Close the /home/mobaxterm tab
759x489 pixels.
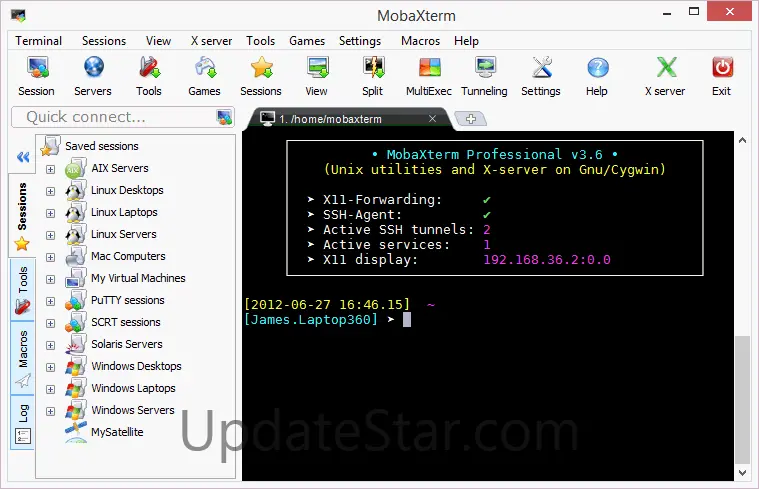click(432, 119)
